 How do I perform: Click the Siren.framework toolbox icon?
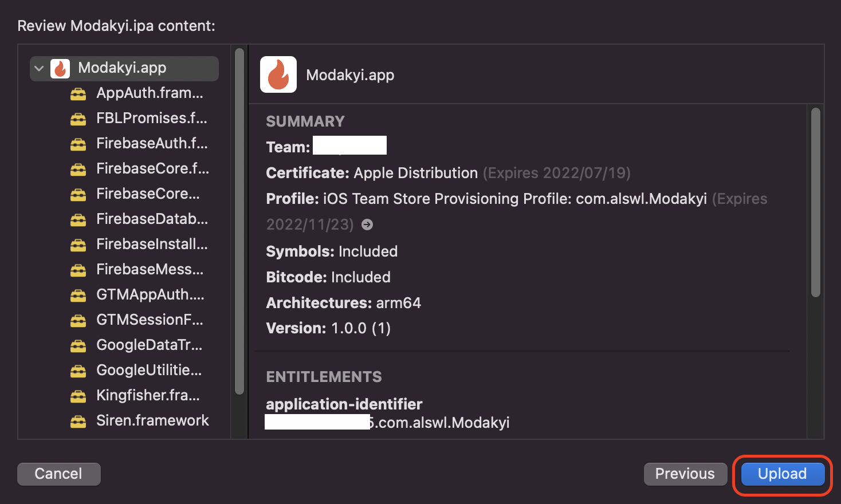[x=78, y=421]
